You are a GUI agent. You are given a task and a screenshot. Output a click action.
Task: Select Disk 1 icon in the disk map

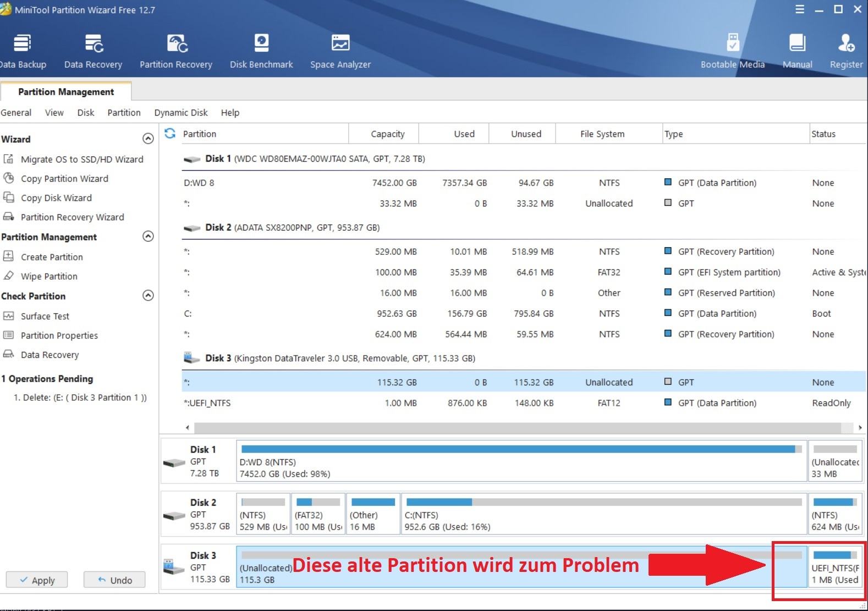tap(174, 462)
